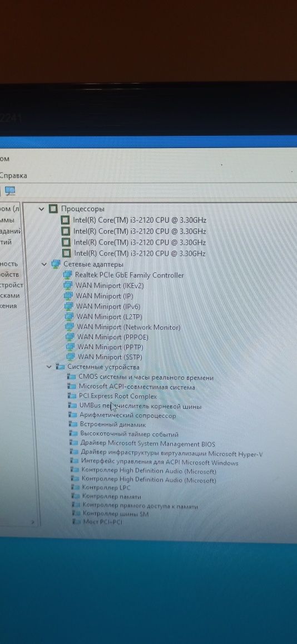Select WAN Miniport (IKEv2) adapter icon

point(69,285)
